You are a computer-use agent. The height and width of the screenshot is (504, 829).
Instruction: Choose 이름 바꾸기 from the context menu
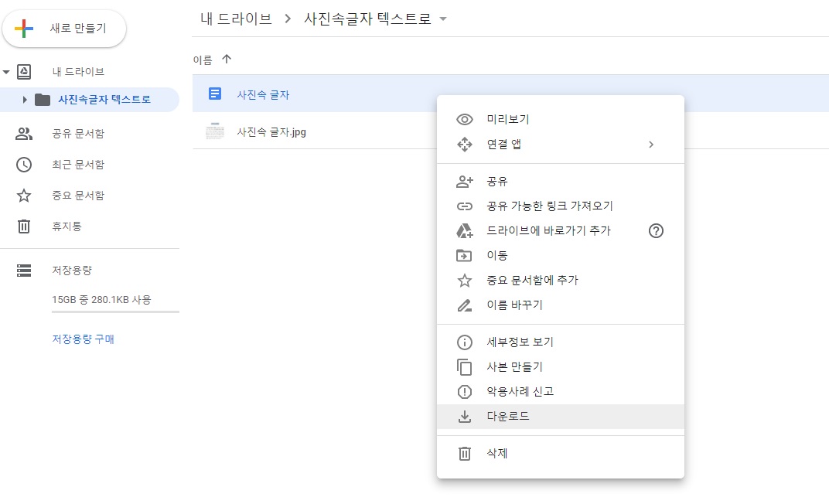(x=515, y=305)
